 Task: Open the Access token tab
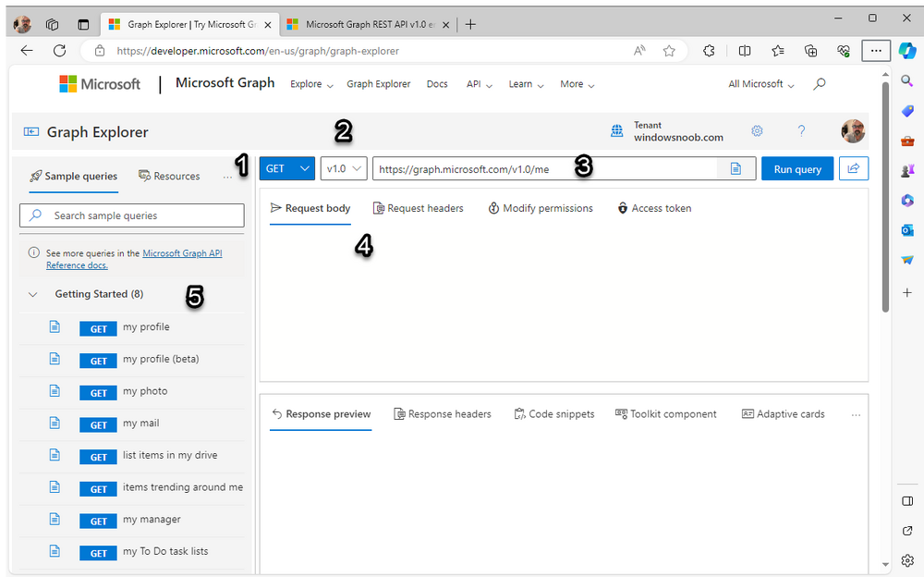(654, 208)
